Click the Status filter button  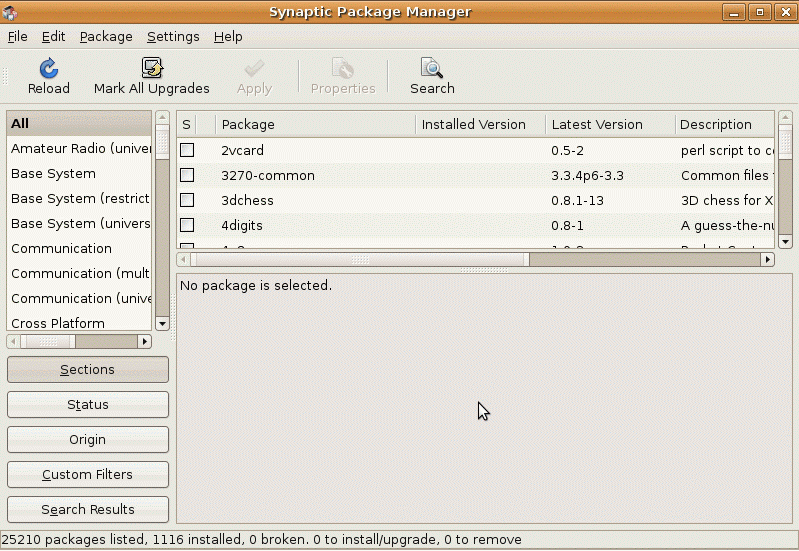click(88, 405)
